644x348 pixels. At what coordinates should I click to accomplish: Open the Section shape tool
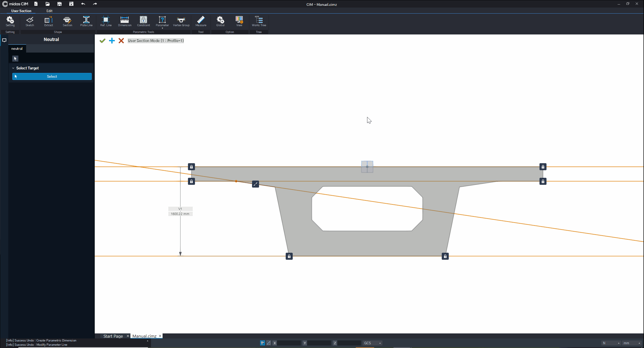click(x=67, y=21)
